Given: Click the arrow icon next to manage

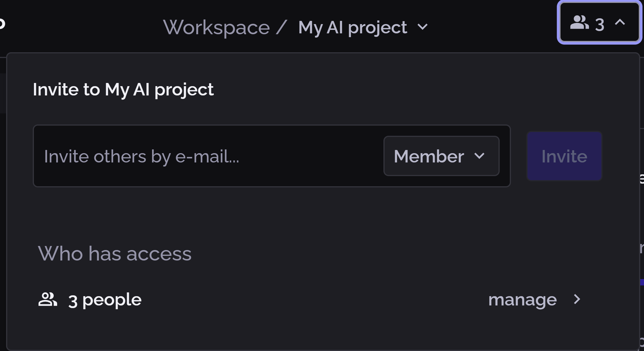Looking at the screenshot, I should pos(577,300).
